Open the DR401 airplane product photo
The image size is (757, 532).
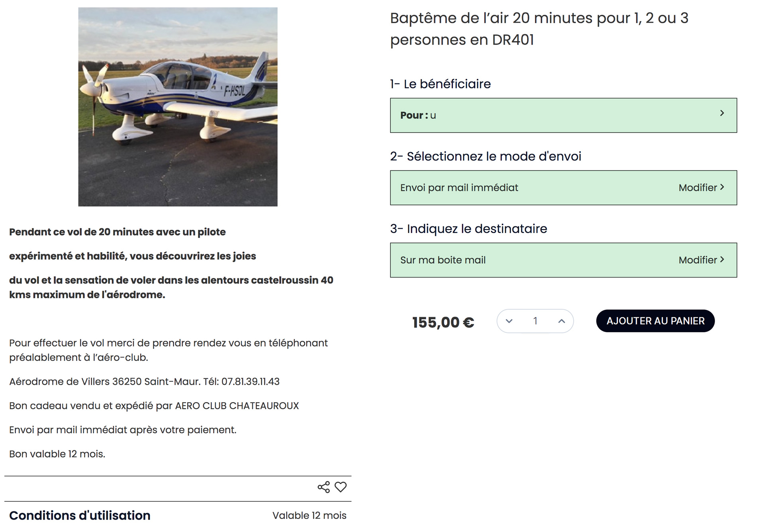point(178,107)
